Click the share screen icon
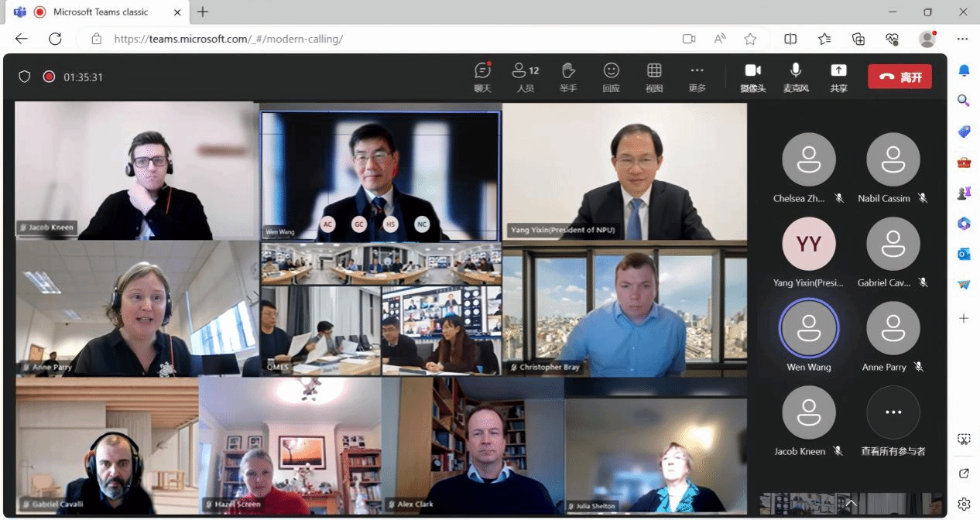 click(838, 77)
